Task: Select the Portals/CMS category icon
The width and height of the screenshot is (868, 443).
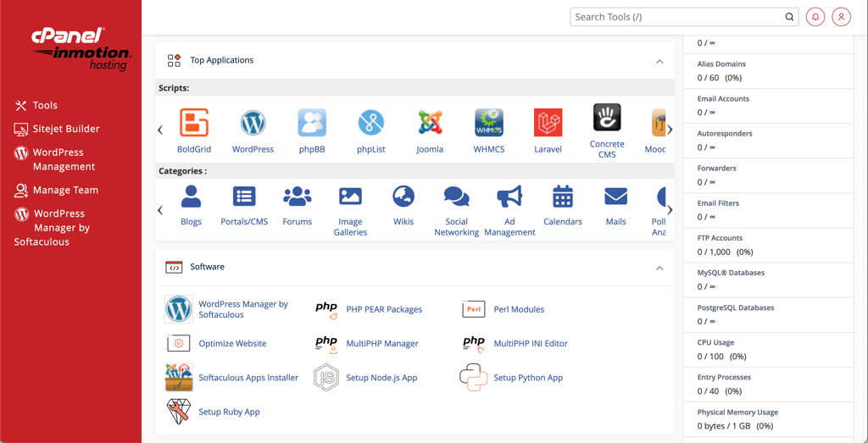Action: coord(244,197)
